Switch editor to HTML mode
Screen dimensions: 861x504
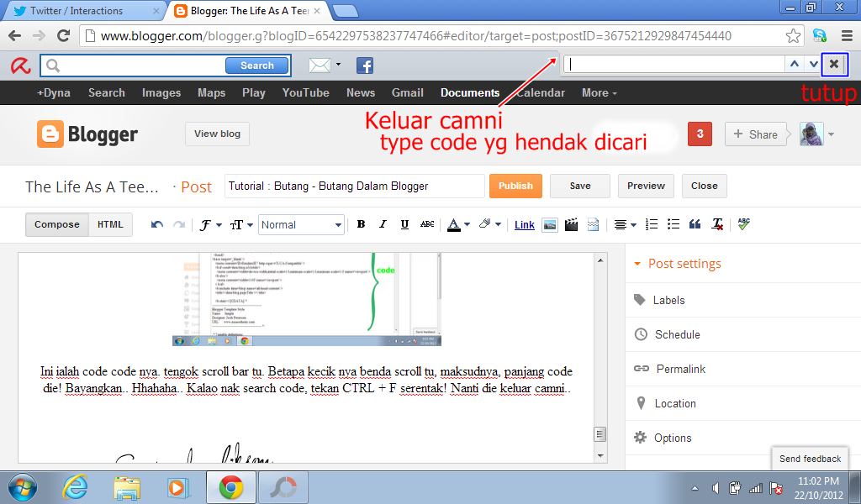110,224
